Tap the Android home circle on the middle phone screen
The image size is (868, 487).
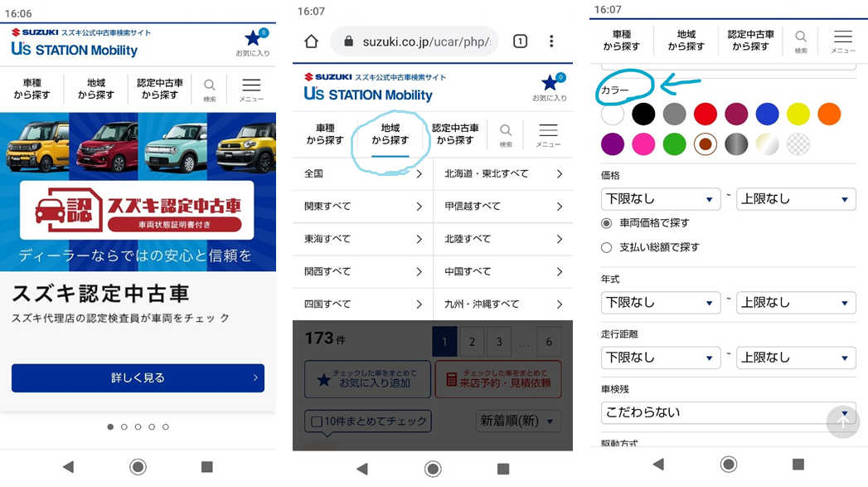click(x=433, y=470)
